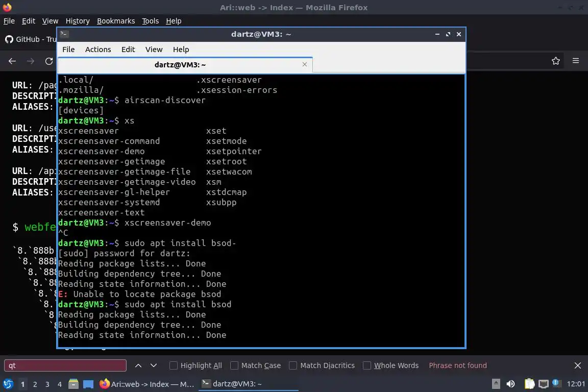The image size is (588, 392).
Task: Open the volume speaker tray icon
Action: point(510,384)
